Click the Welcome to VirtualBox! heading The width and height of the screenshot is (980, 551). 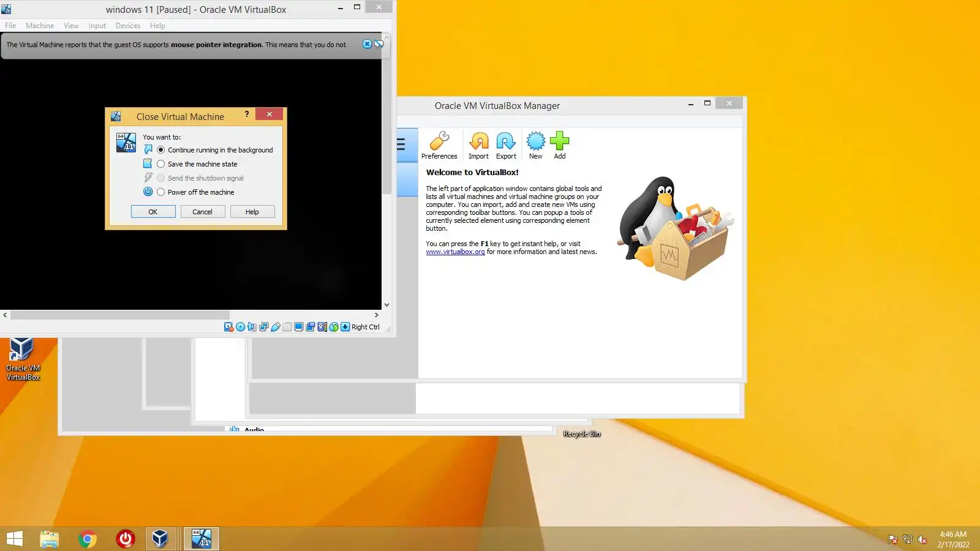(472, 173)
